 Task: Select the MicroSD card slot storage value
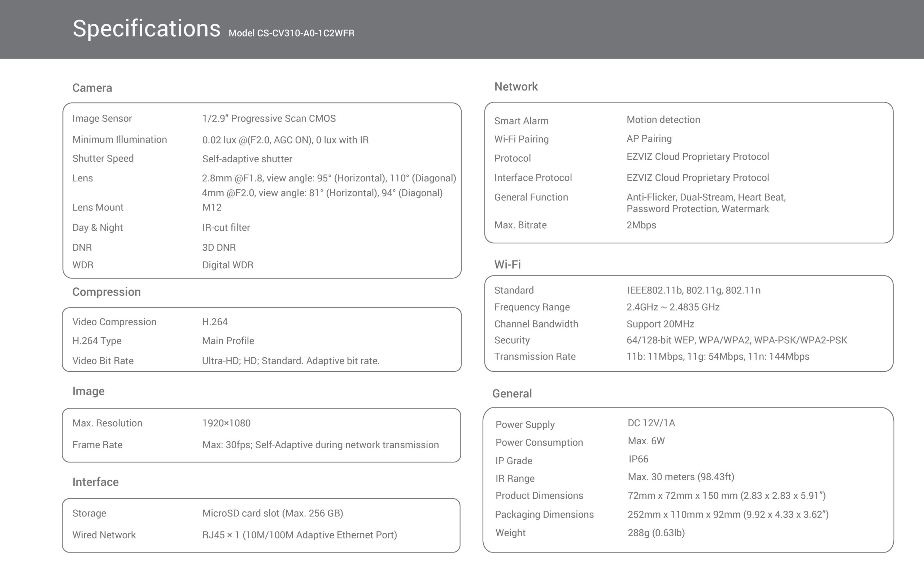click(x=273, y=513)
